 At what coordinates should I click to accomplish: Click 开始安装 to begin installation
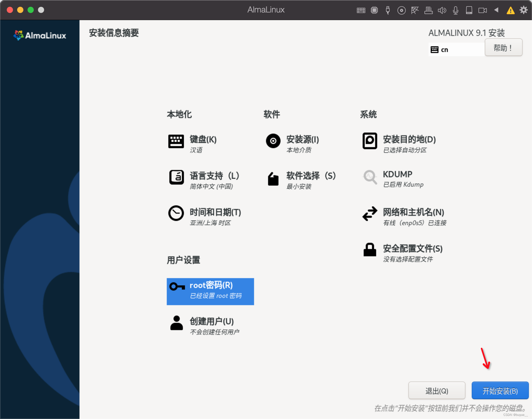pyautogui.click(x=500, y=390)
